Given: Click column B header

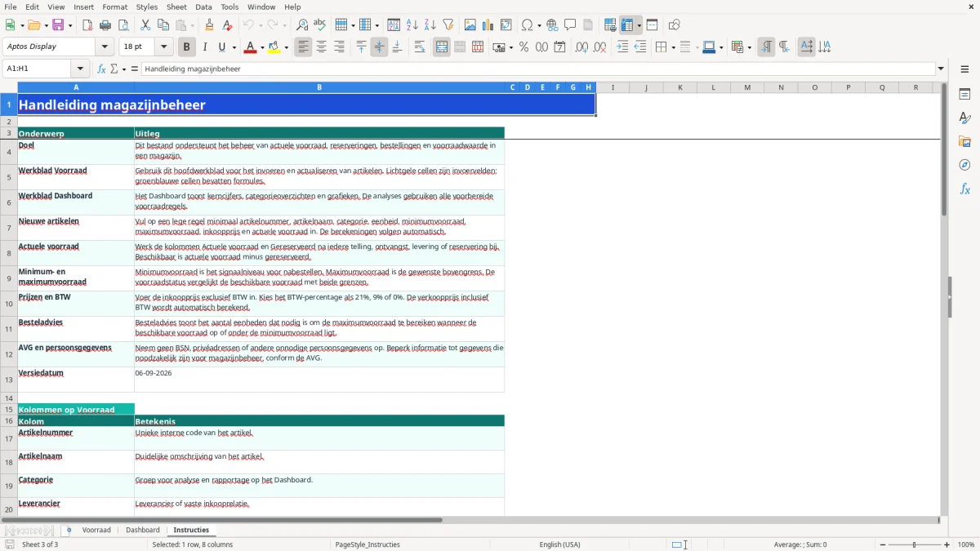Looking at the screenshot, I should click(x=319, y=87).
